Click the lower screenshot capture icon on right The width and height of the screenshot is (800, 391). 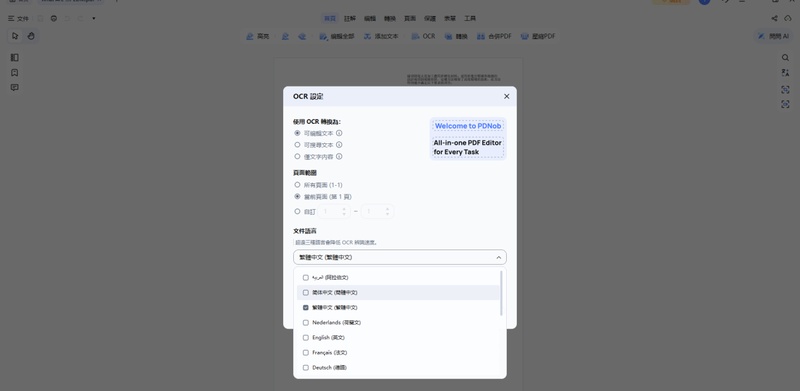(785, 104)
